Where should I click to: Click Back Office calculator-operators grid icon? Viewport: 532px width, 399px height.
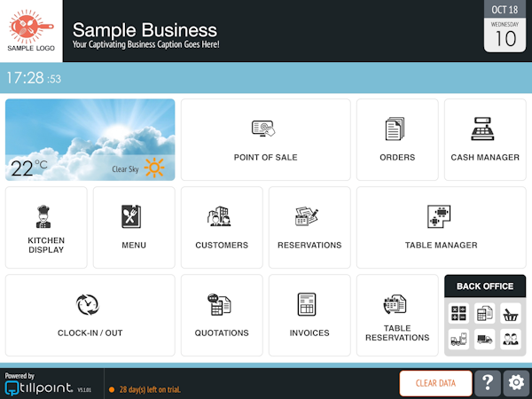458,313
